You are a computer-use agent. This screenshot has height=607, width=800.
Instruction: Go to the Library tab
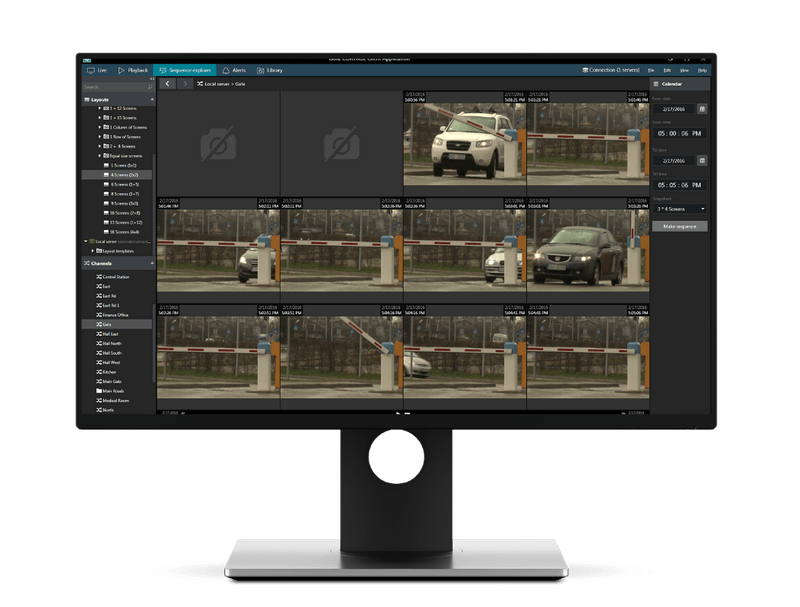(x=270, y=70)
